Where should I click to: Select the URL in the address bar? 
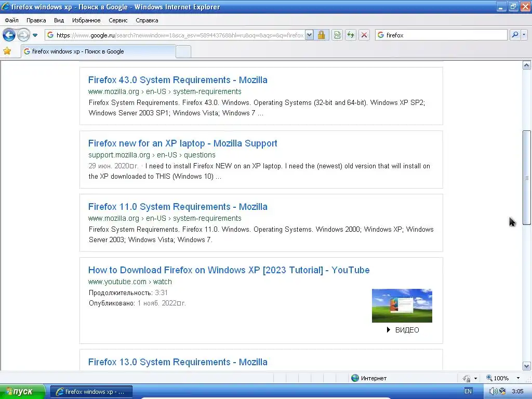[x=180, y=35]
